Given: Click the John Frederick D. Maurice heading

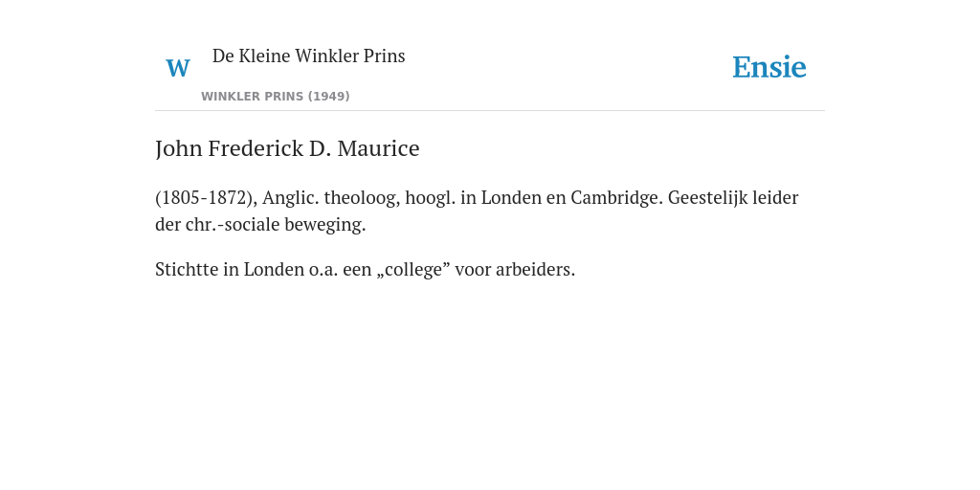Looking at the screenshot, I should (287, 148).
